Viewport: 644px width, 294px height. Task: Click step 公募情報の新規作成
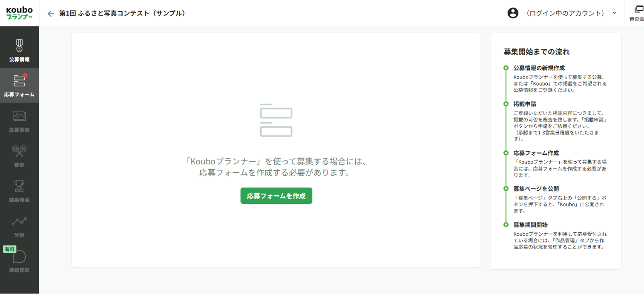(x=539, y=68)
